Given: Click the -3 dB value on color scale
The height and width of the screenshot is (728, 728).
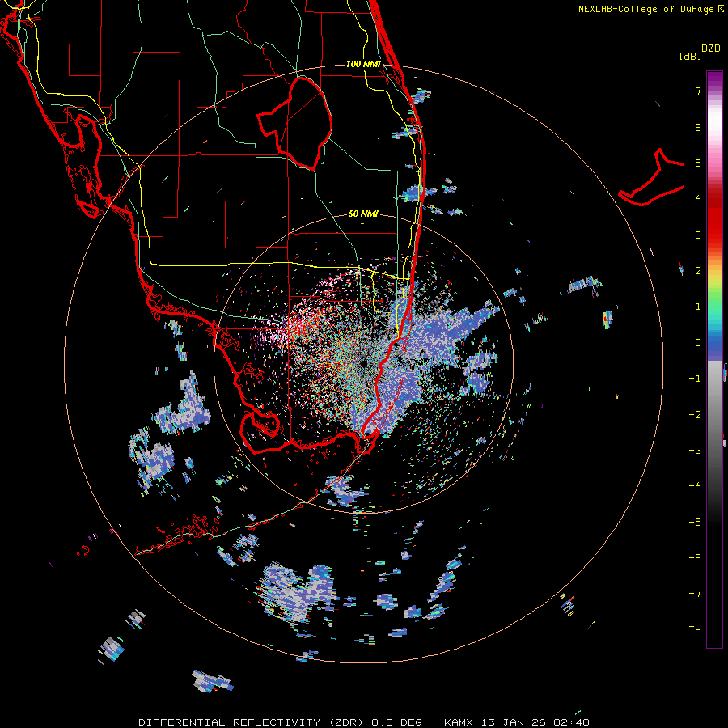Looking at the screenshot, I should [x=695, y=451].
